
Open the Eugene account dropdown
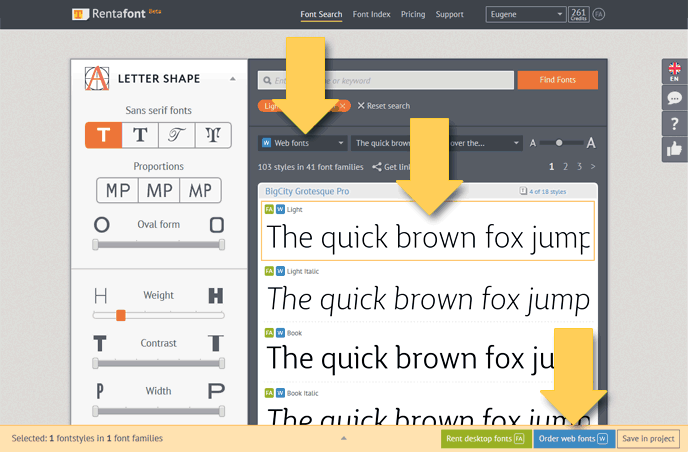526,14
